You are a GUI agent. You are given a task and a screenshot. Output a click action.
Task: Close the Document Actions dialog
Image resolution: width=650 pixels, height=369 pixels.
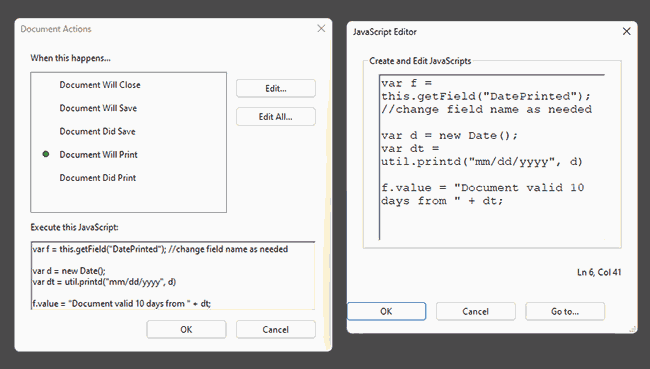pyautogui.click(x=321, y=29)
